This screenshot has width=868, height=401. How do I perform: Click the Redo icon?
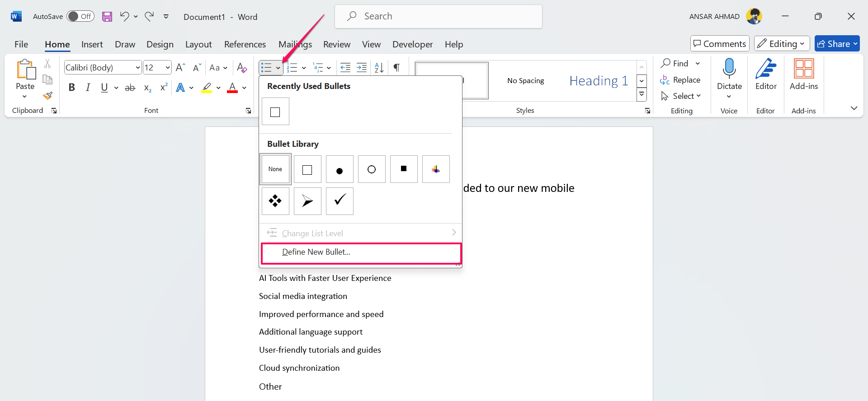click(149, 17)
